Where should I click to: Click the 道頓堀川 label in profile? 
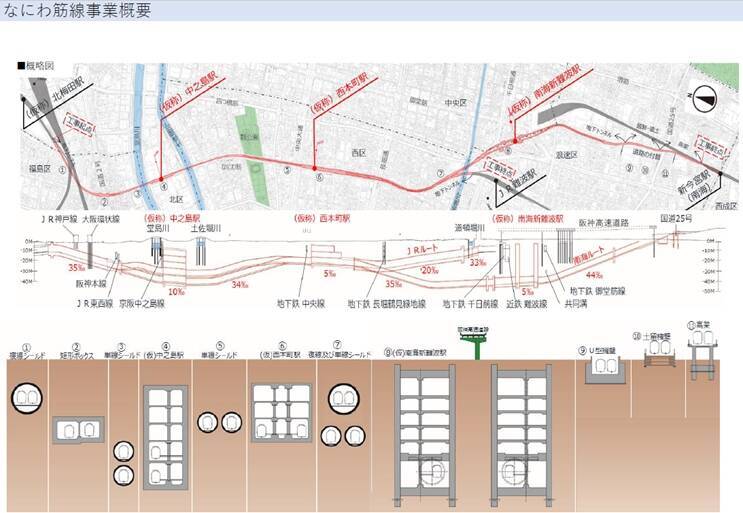[x=470, y=228]
